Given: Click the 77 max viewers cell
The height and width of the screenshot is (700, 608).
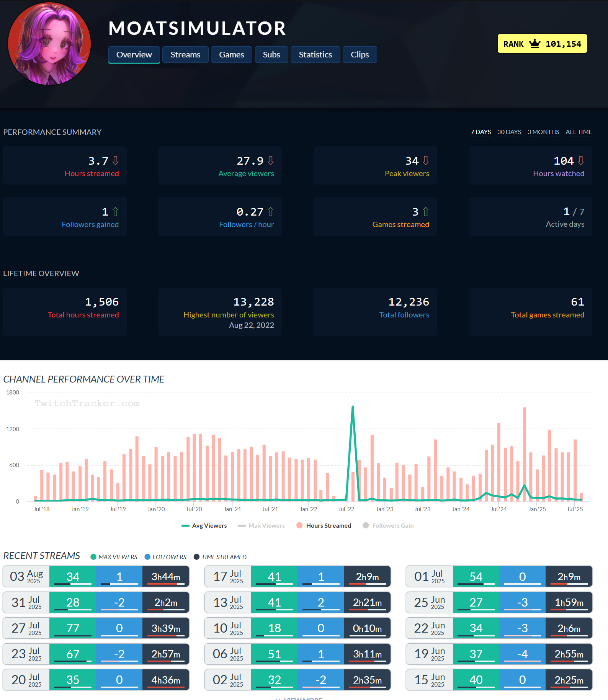Looking at the screenshot, I should click(73, 628).
